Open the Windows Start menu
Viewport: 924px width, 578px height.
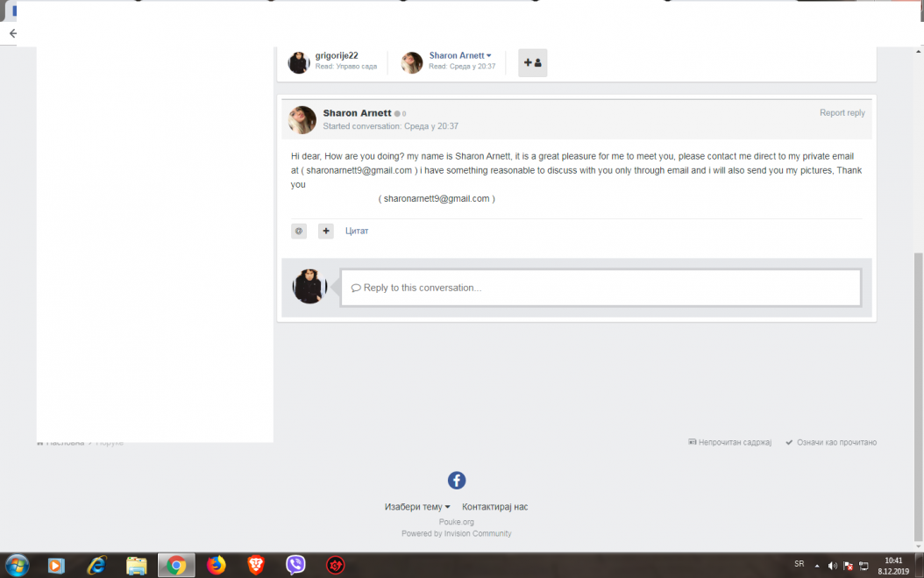[17, 565]
